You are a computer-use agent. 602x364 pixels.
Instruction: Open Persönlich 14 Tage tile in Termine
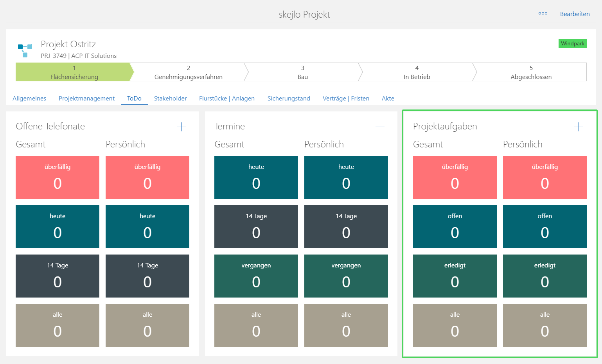346,227
